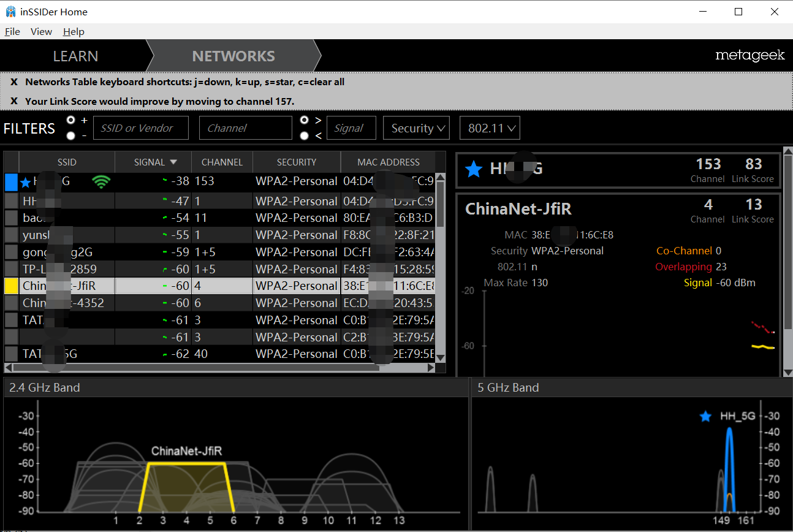Click the Channel filter input field
This screenshot has height=532, width=793.
tap(246, 128)
